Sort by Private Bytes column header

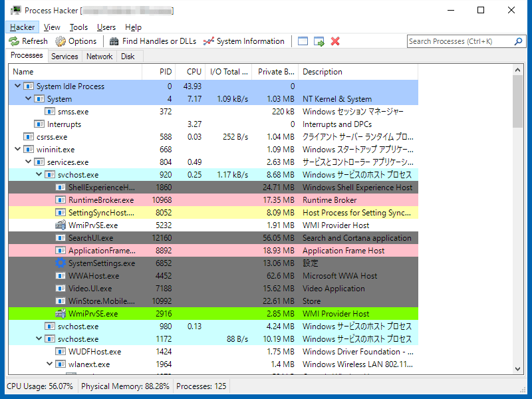point(275,72)
